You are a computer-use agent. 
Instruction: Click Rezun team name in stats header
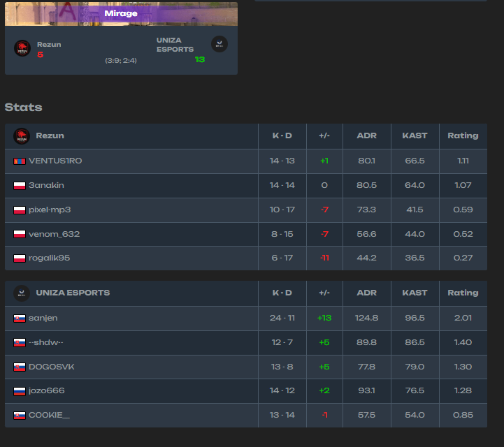50,135
